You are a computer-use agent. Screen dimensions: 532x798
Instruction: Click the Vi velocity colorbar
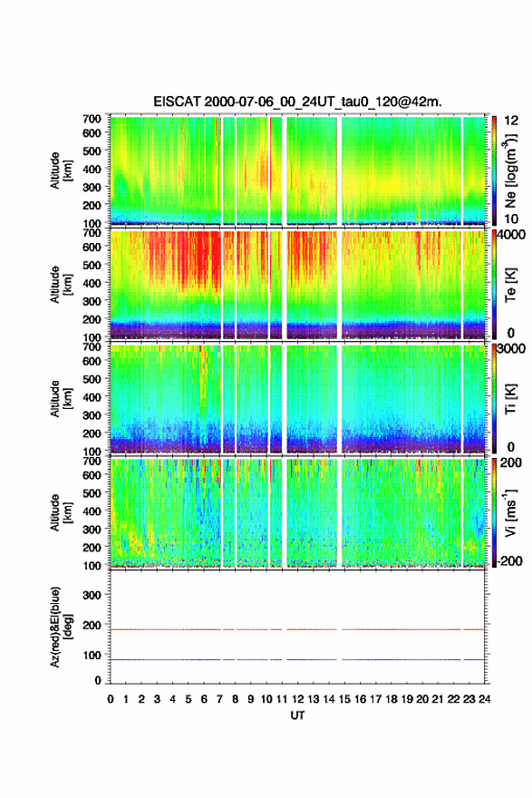coord(494,512)
